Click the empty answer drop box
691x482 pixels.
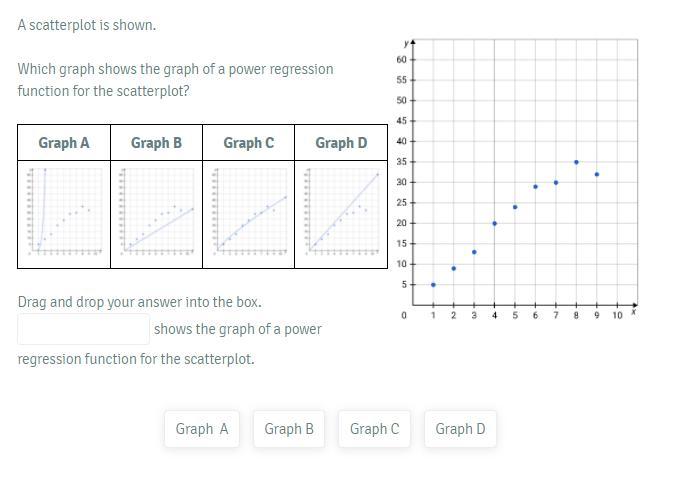83,329
